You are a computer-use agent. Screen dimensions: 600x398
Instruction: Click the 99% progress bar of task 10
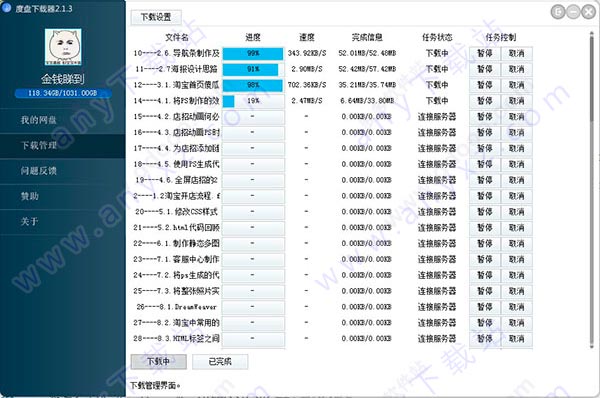click(253, 54)
